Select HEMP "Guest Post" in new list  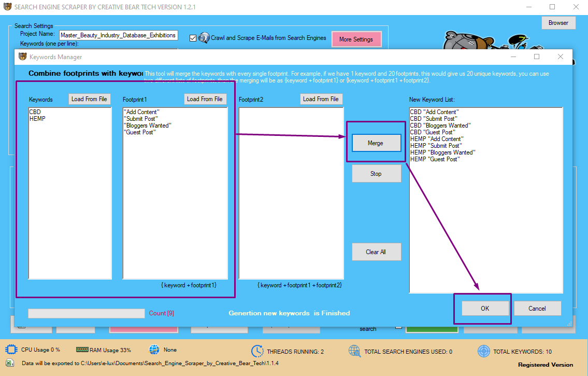coord(435,159)
